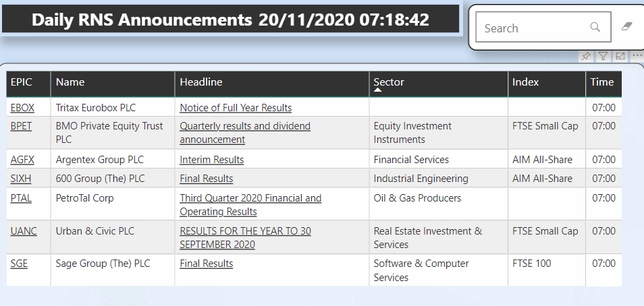Open the SGE ticker link
The image size is (644, 306).
tap(19, 264)
